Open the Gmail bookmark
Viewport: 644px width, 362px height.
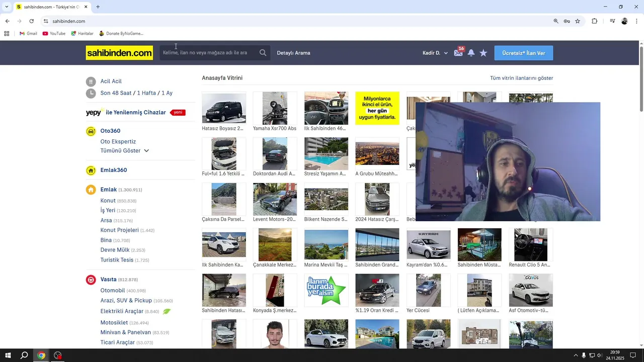[x=28, y=34]
